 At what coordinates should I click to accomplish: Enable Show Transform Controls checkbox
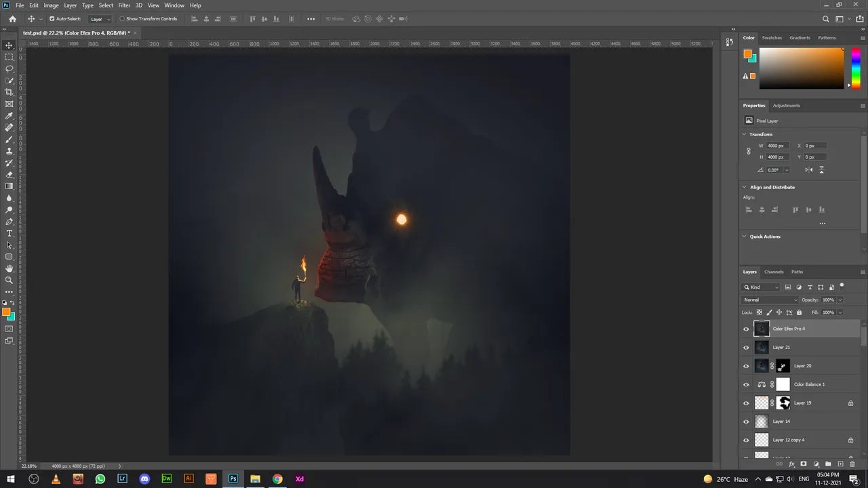pyautogui.click(x=122, y=19)
